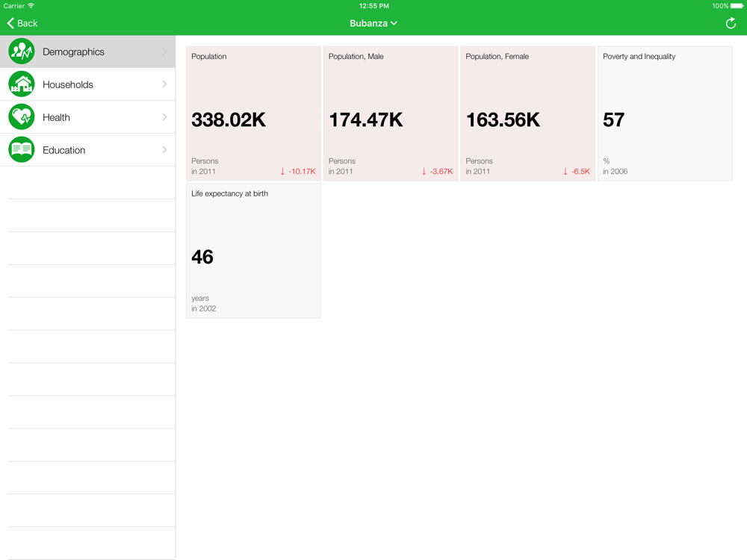
Task: Click the 57 value text
Action: (613, 120)
